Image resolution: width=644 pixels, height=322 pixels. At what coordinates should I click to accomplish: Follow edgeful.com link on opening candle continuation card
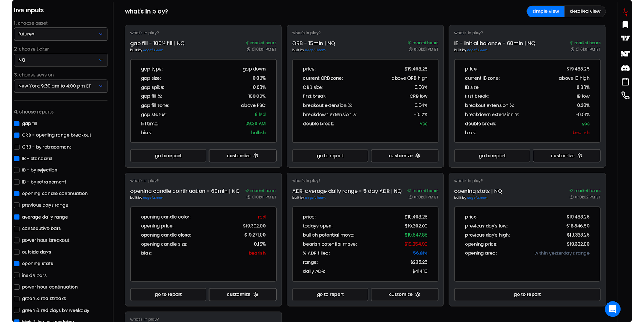153,198
